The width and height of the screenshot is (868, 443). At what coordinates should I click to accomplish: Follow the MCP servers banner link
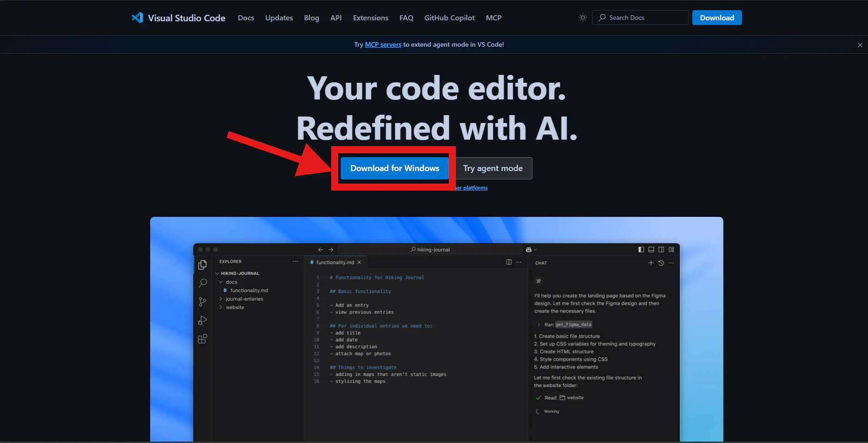point(383,44)
